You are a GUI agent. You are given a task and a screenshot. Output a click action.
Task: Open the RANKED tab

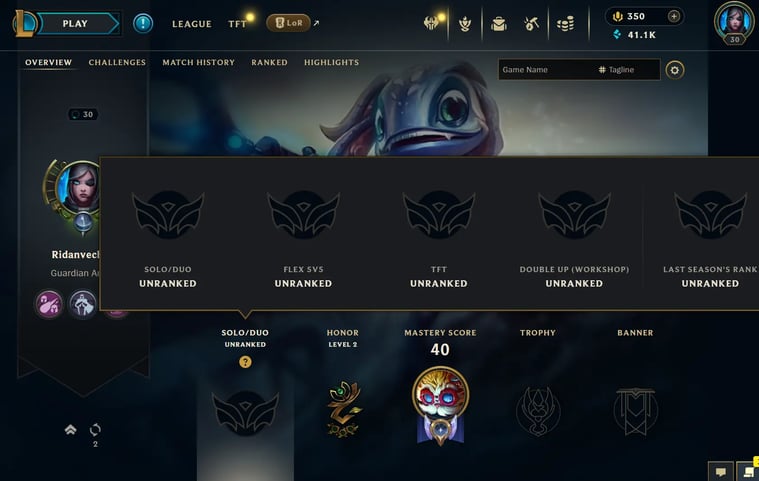[269, 62]
